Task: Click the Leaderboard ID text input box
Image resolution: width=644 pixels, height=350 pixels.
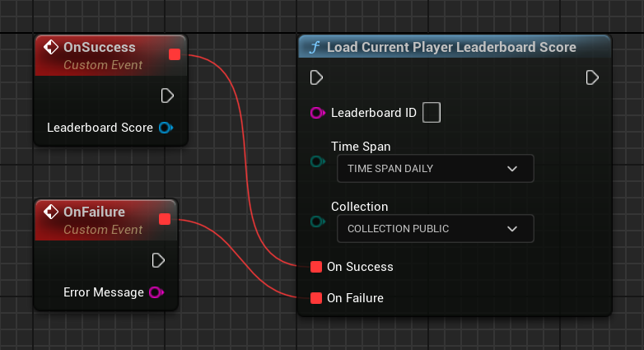Action: coord(431,112)
